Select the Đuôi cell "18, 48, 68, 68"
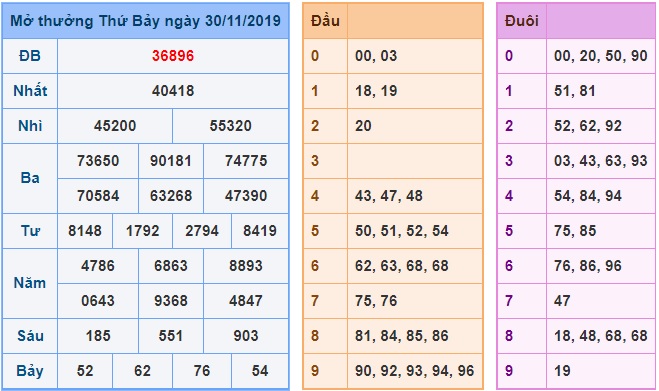The height and width of the screenshot is (391, 659). coord(601,336)
